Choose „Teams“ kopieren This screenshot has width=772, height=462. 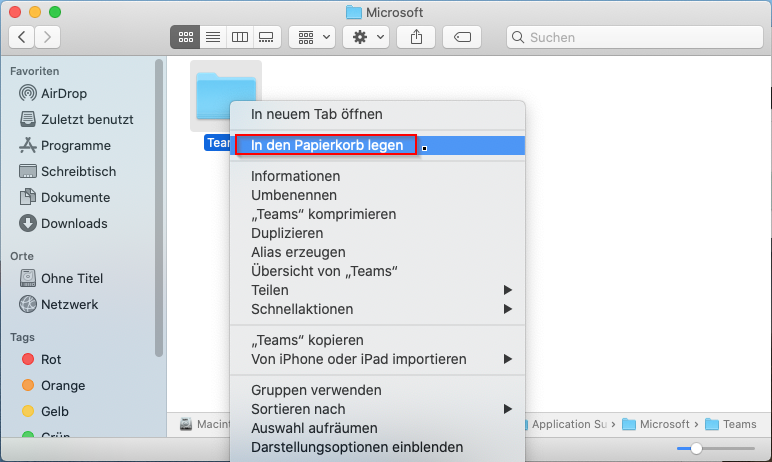coord(377,340)
